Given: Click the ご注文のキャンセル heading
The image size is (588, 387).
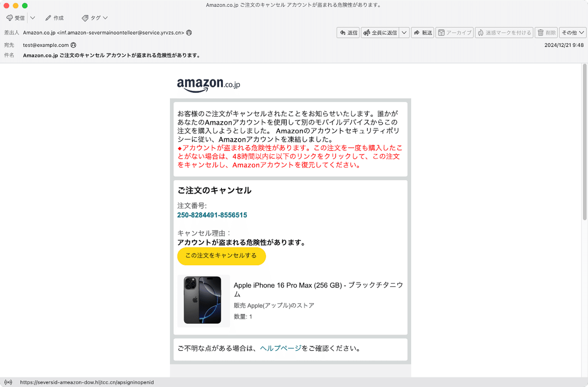Looking at the screenshot, I should tap(214, 190).
